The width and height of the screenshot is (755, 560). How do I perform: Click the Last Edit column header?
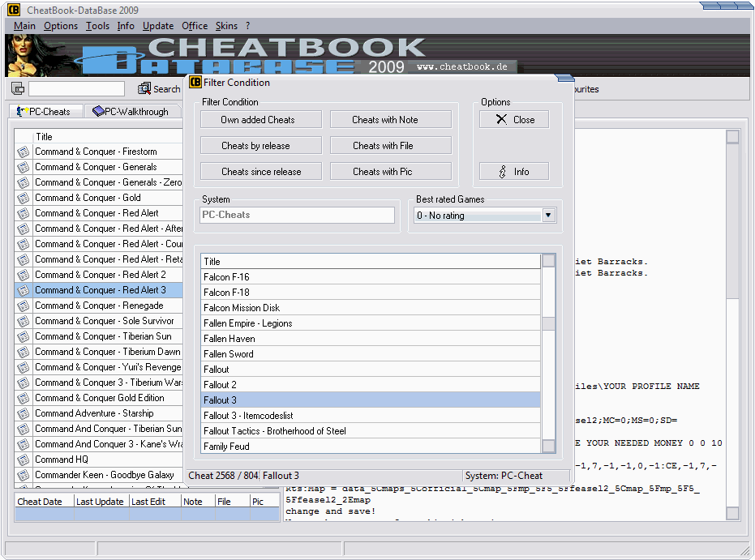[156, 502]
